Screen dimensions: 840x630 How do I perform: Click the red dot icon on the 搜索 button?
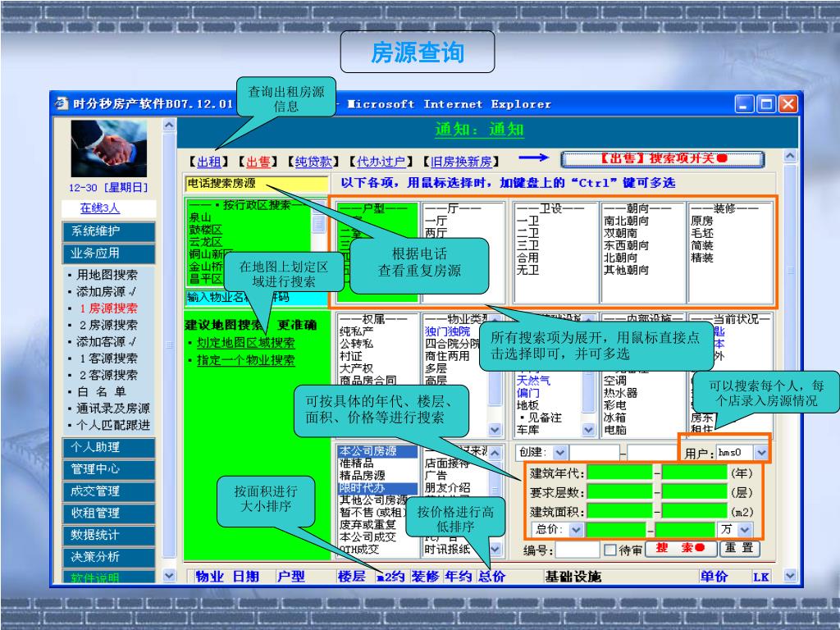coord(699,547)
